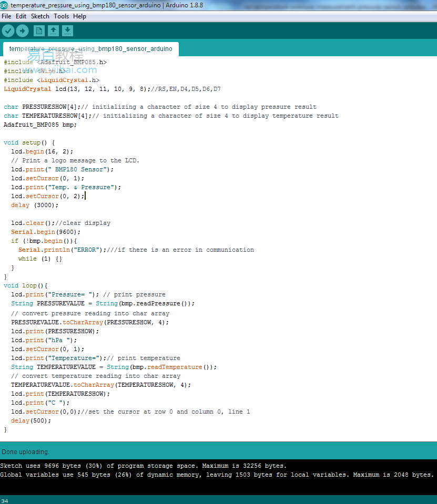Click the Upload arrow button
The width and height of the screenshot is (437, 504).
click(22, 31)
